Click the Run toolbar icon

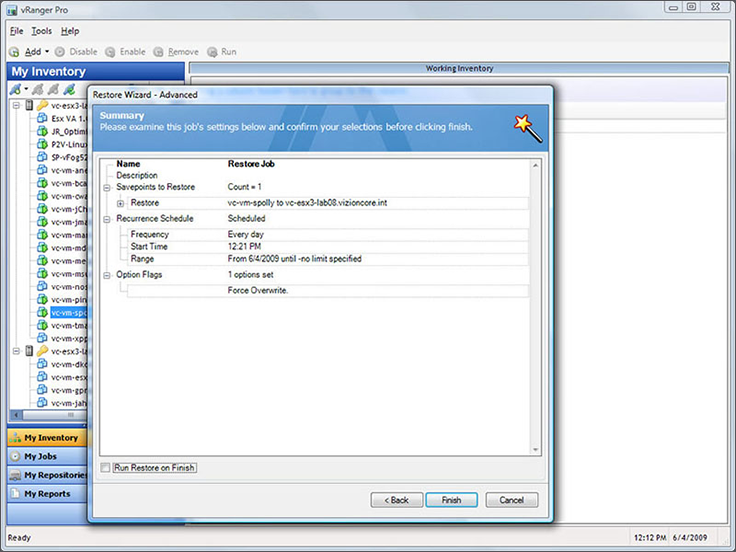pyautogui.click(x=212, y=52)
